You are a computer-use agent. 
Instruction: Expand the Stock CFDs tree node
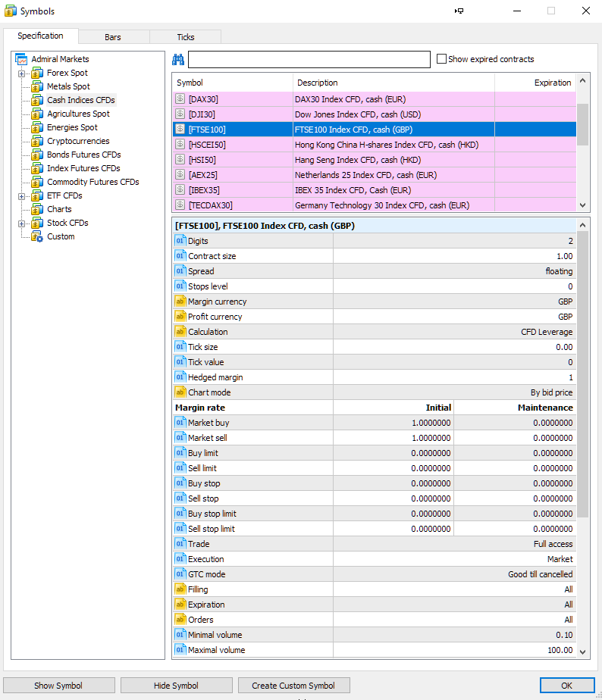[22, 223]
